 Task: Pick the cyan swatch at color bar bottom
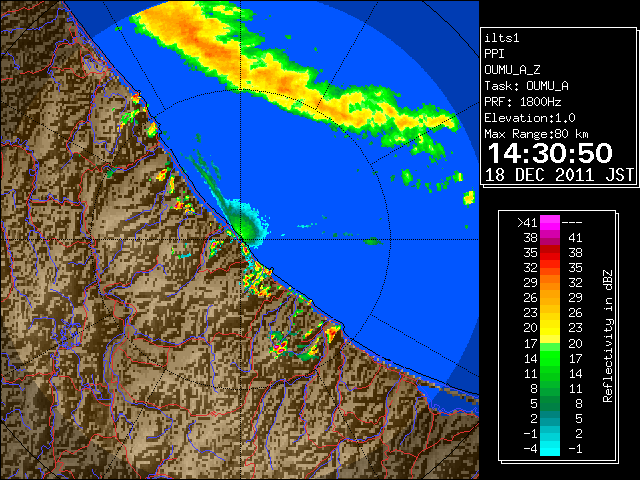(550, 449)
